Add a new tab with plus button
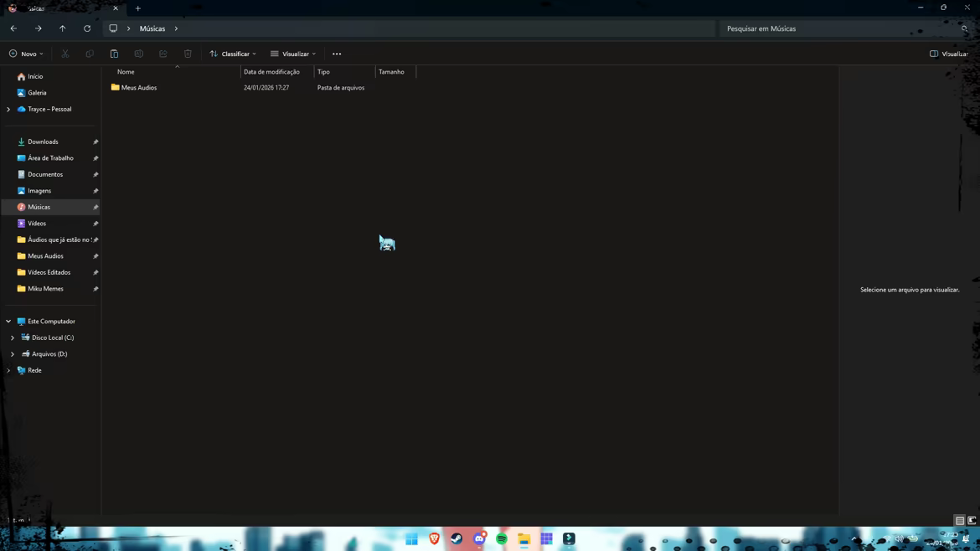 [x=138, y=8]
